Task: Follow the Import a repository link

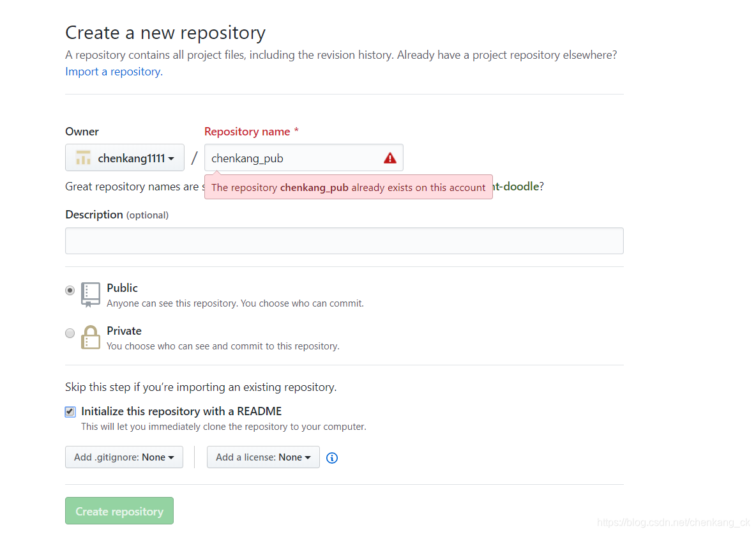Action: click(x=114, y=72)
